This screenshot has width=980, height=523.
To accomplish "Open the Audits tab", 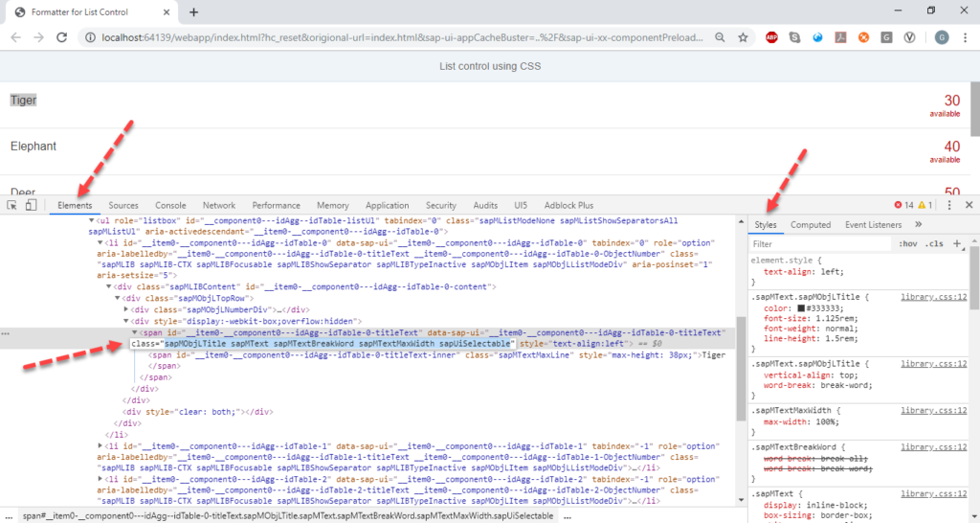I will (x=485, y=205).
